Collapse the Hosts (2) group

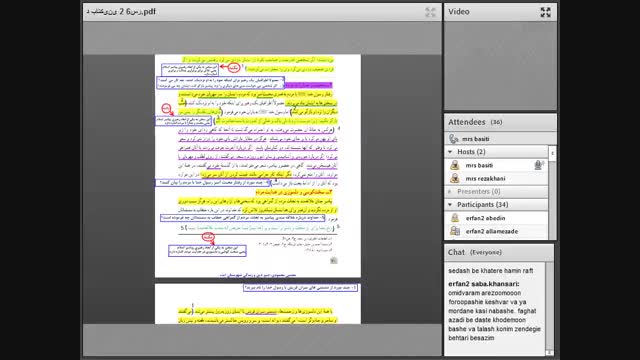tap(450, 152)
